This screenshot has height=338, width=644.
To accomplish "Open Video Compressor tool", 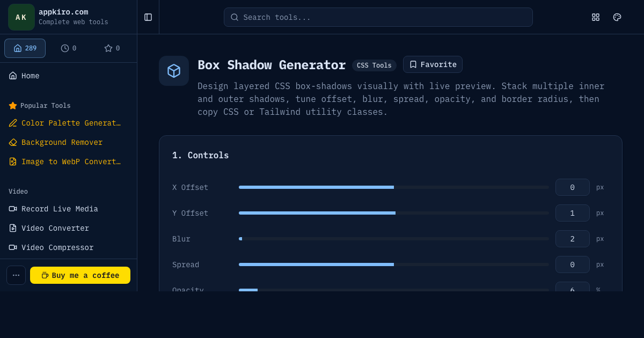I will pos(69,247).
